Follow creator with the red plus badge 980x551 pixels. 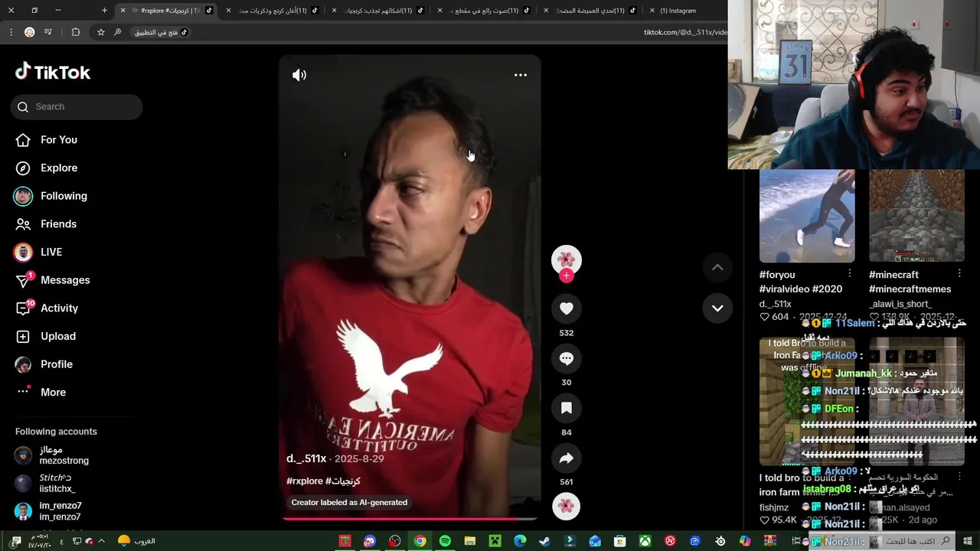click(567, 275)
